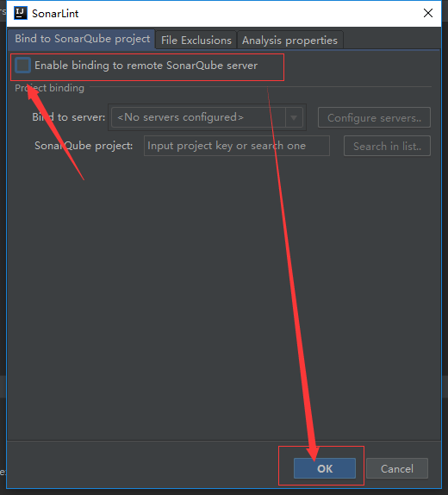
Task: Click the 'SonarQube project:' label
Action: point(84,146)
